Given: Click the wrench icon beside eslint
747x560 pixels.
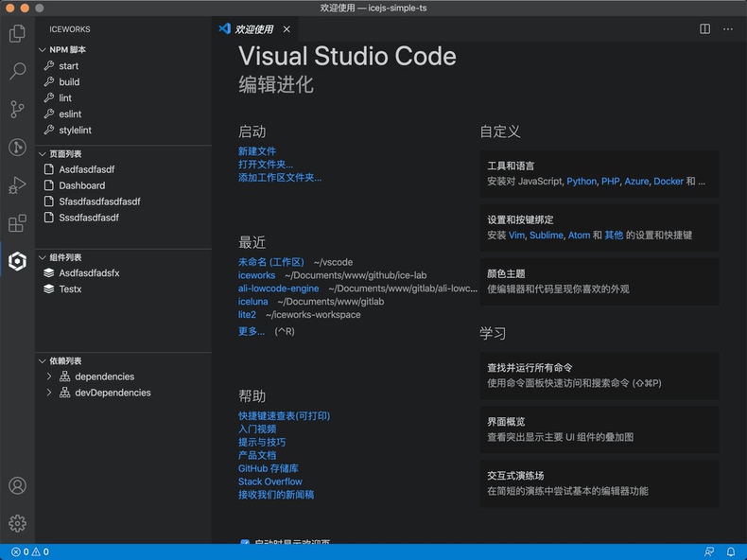Looking at the screenshot, I should pos(49,114).
